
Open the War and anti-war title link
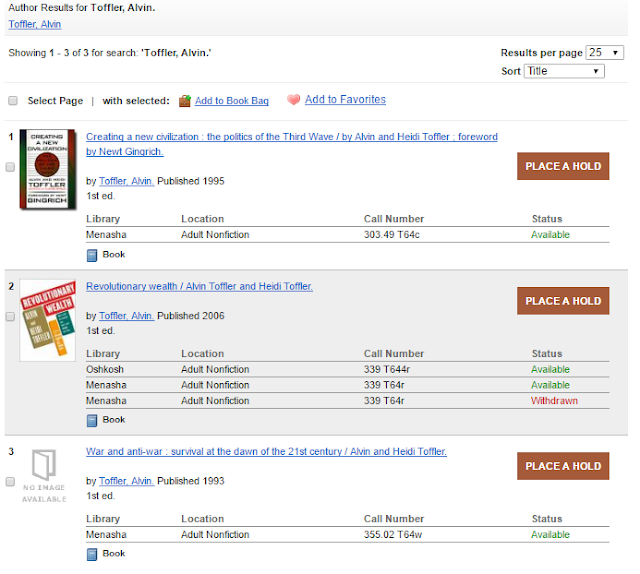266,452
